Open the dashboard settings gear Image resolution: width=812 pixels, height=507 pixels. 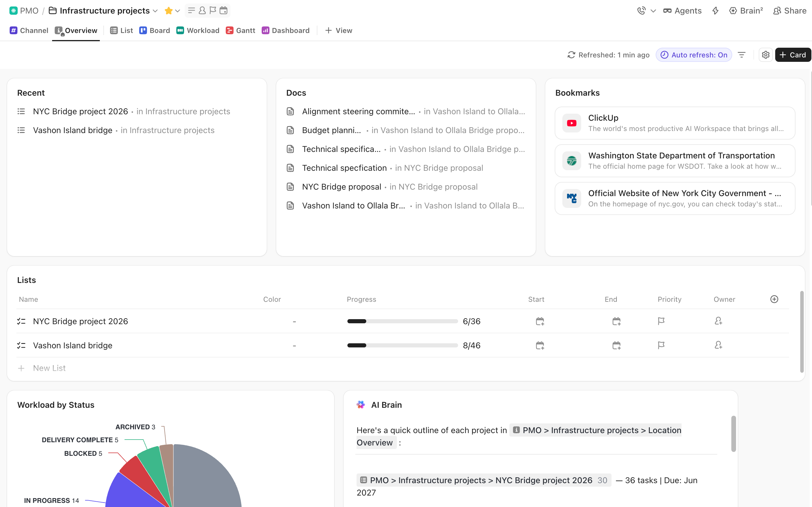click(766, 55)
